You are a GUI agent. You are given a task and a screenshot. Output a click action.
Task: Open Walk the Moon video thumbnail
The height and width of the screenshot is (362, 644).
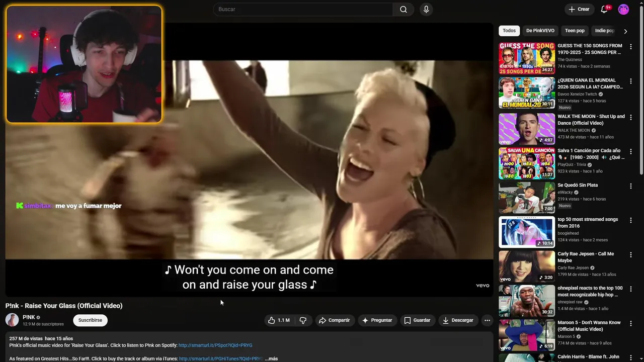pos(527,129)
